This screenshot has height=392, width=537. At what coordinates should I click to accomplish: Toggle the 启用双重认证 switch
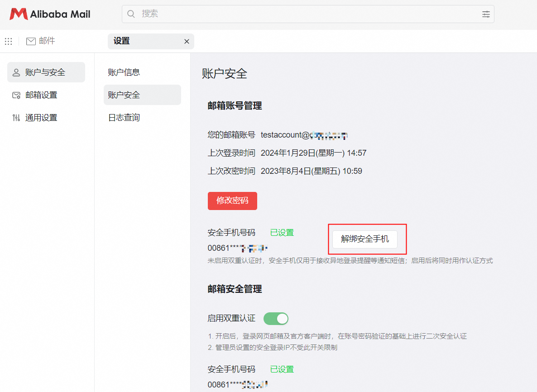point(276,319)
